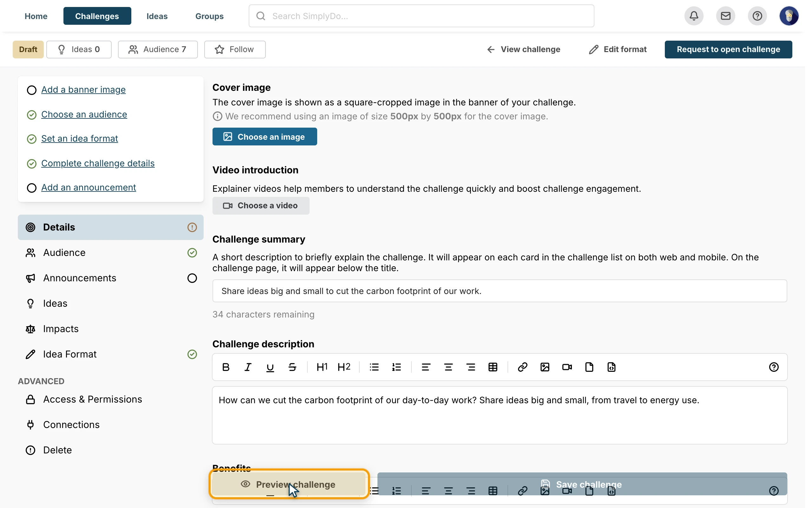The height and width of the screenshot is (508, 812).
Task: Open the Add an announcement link
Action: point(88,187)
